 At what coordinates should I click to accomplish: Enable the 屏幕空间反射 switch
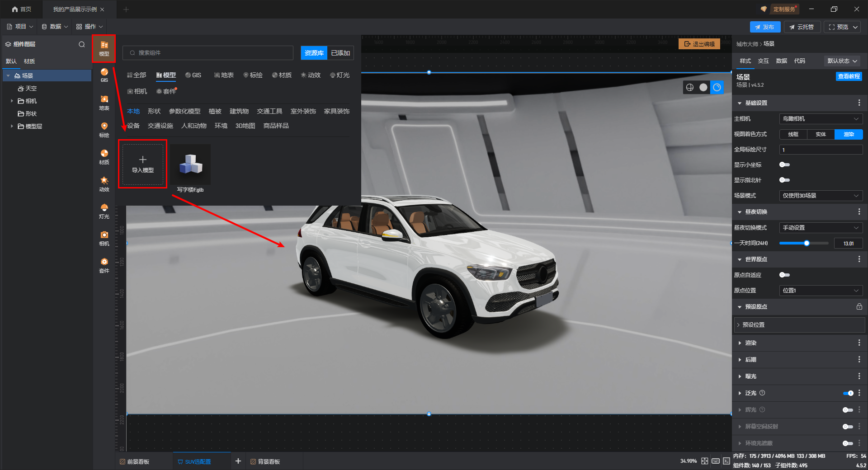tap(848, 427)
